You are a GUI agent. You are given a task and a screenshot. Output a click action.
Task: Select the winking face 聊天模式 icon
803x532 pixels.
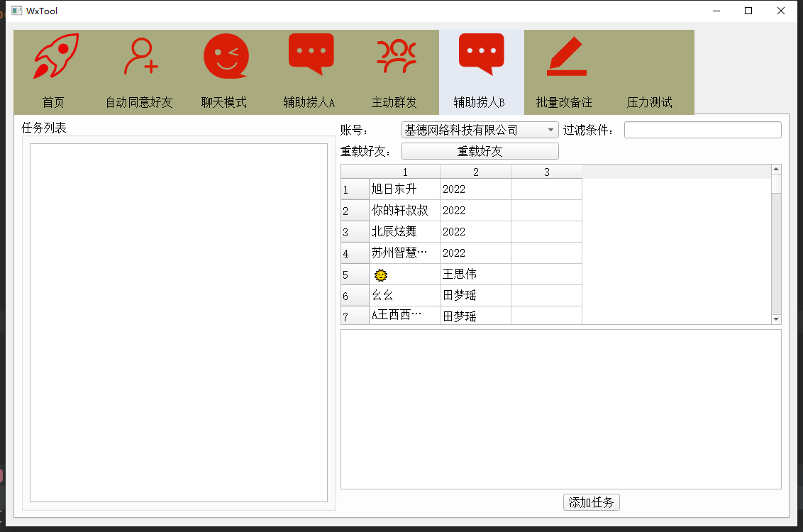point(226,56)
